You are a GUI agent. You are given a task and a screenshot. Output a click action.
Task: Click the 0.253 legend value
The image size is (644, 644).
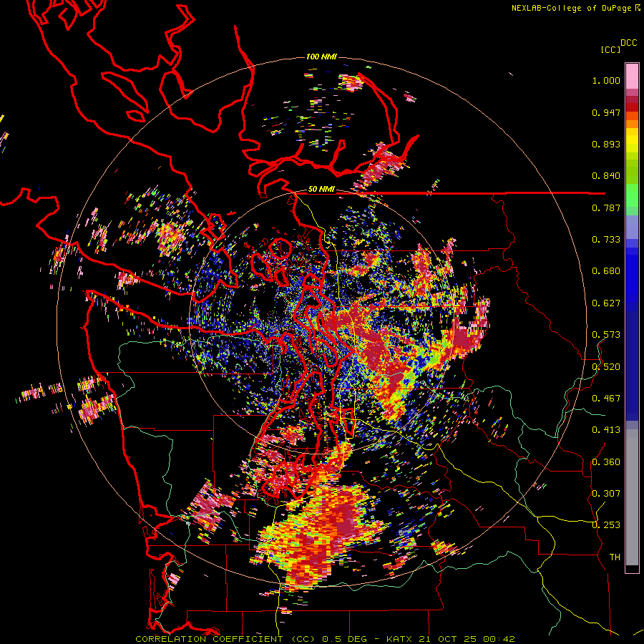pyautogui.click(x=606, y=525)
